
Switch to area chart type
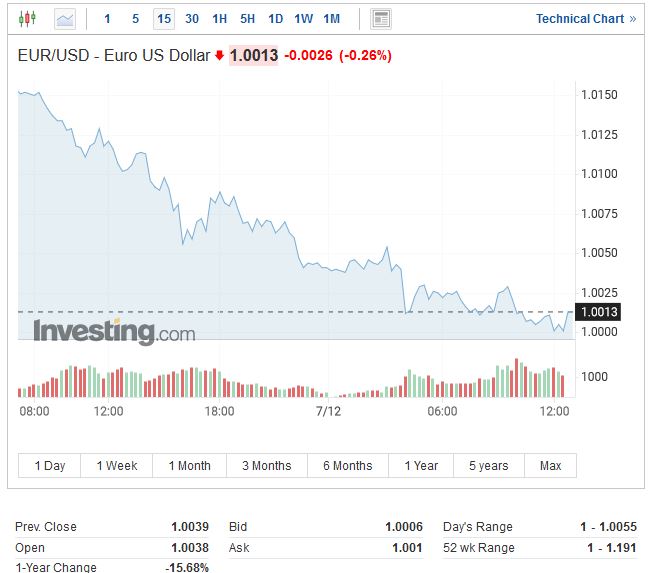(x=65, y=18)
